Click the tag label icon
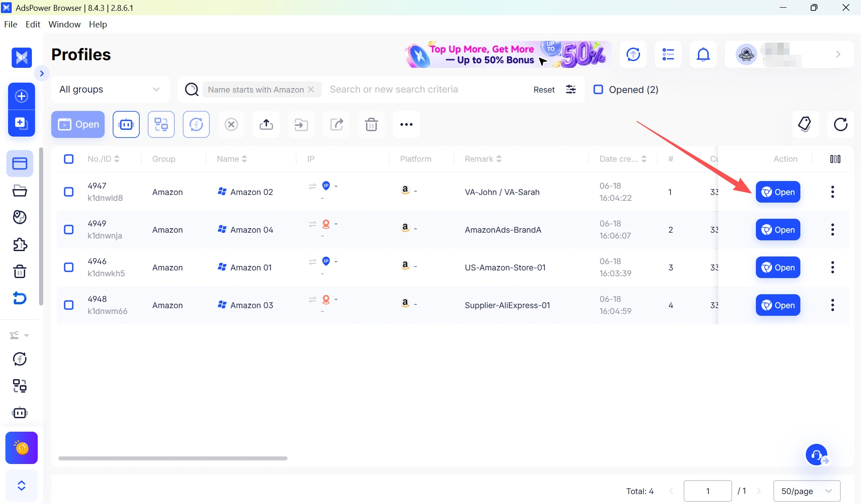 pyautogui.click(x=805, y=124)
